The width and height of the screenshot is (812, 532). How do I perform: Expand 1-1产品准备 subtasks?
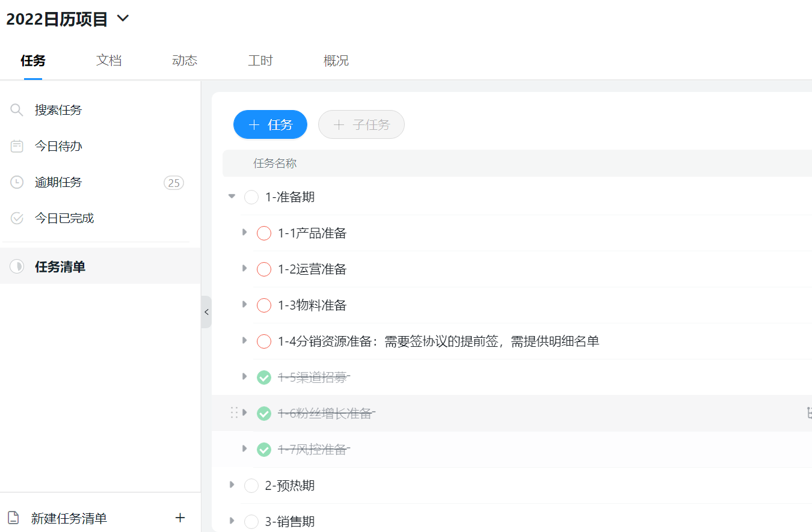(x=244, y=232)
